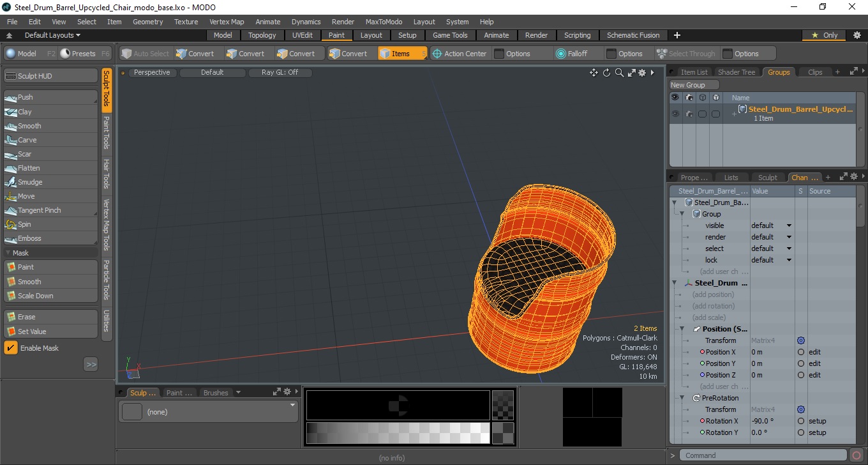
Task: Toggle the Position X channel source circle
Action: [801, 352]
